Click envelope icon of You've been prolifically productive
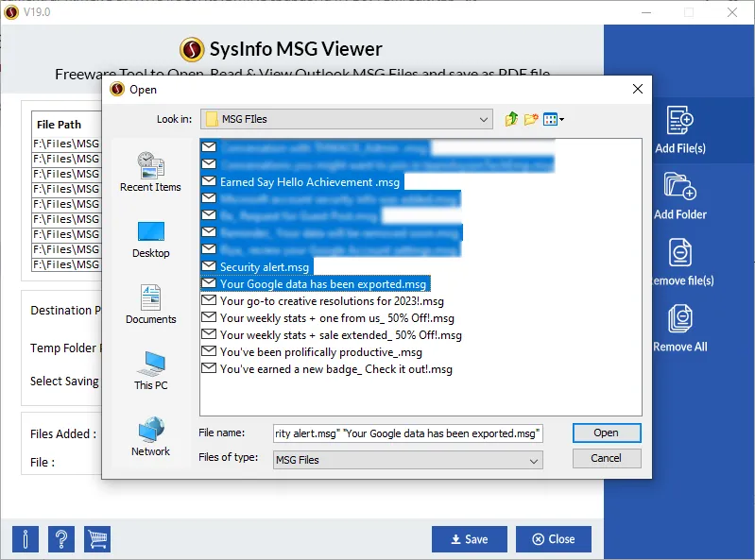The image size is (755, 560). [x=209, y=351]
